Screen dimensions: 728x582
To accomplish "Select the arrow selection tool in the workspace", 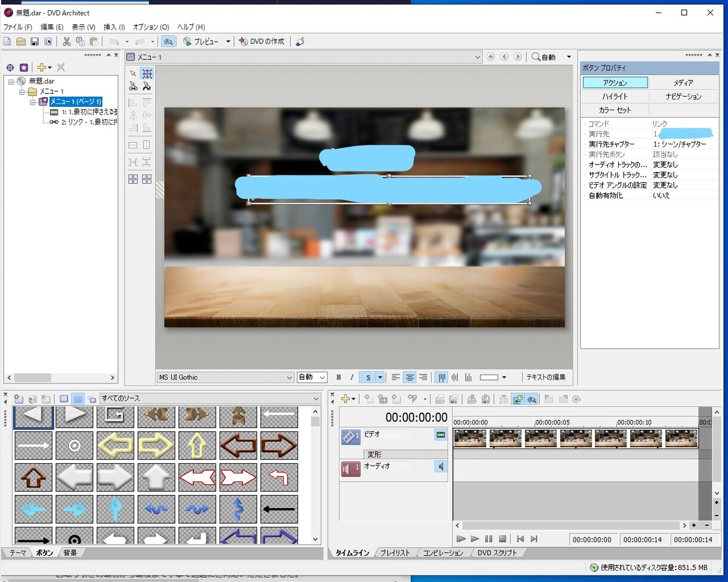I will click(x=133, y=73).
